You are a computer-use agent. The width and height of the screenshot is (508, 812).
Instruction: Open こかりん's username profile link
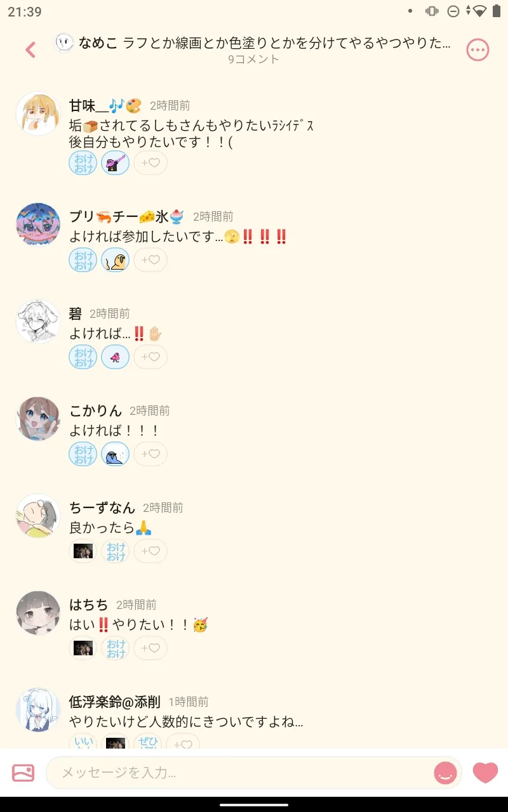95,410
